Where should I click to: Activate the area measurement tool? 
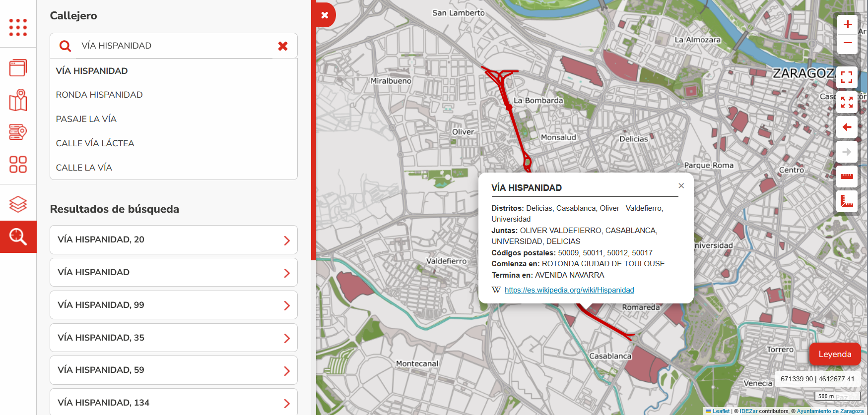tap(847, 201)
